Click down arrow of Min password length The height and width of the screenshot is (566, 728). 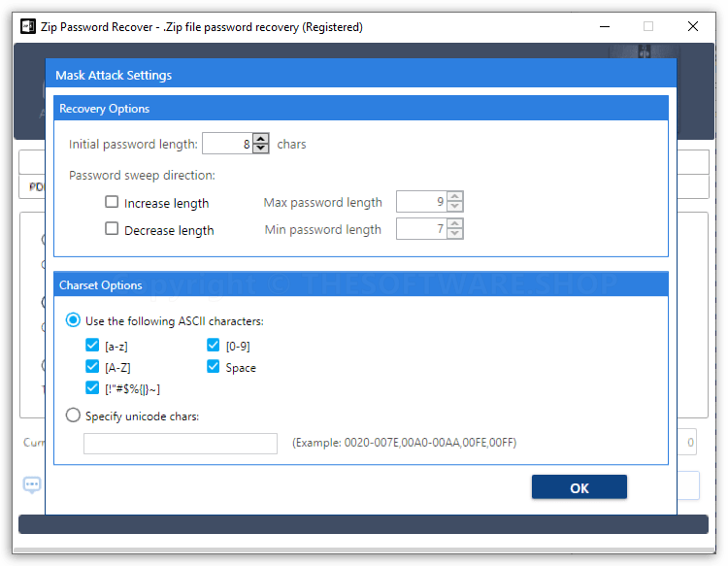(454, 234)
